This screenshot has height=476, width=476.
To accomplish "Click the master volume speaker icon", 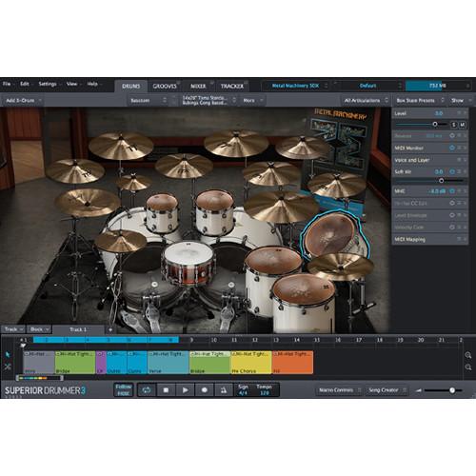I will 419,390.
